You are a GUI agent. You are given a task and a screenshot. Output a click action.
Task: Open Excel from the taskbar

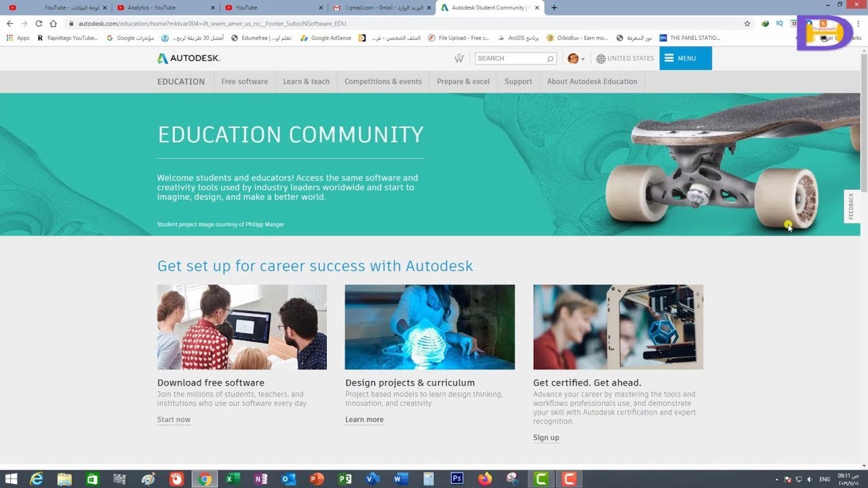pyautogui.click(x=233, y=479)
